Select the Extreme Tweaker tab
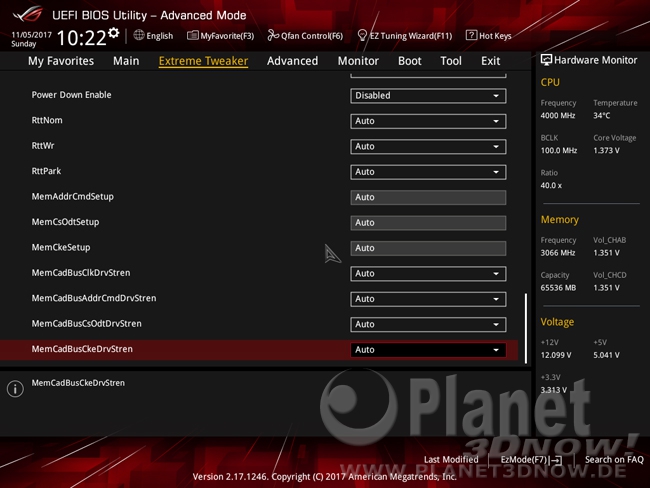The image size is (650, 488). tap(204, 61)
